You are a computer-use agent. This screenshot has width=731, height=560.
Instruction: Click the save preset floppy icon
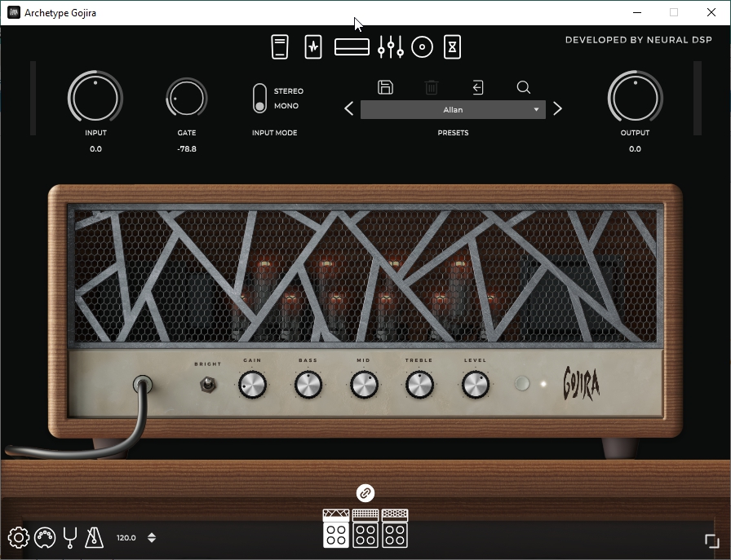tap(386, 87)
